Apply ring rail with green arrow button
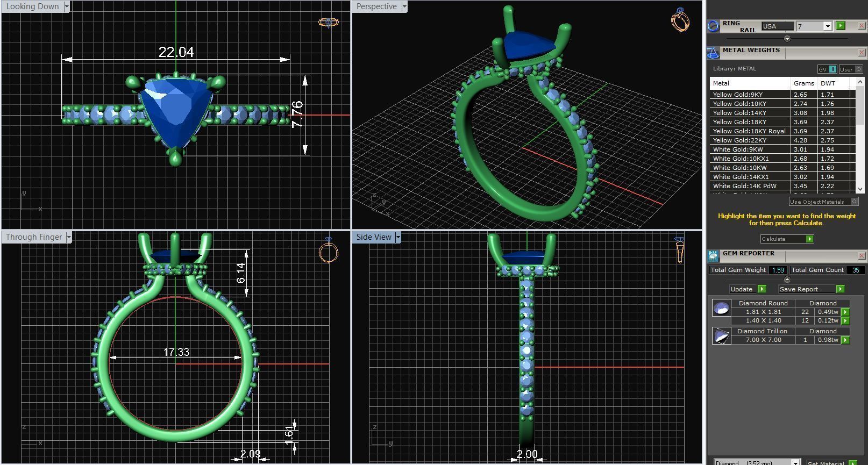 tap(841, 26)
